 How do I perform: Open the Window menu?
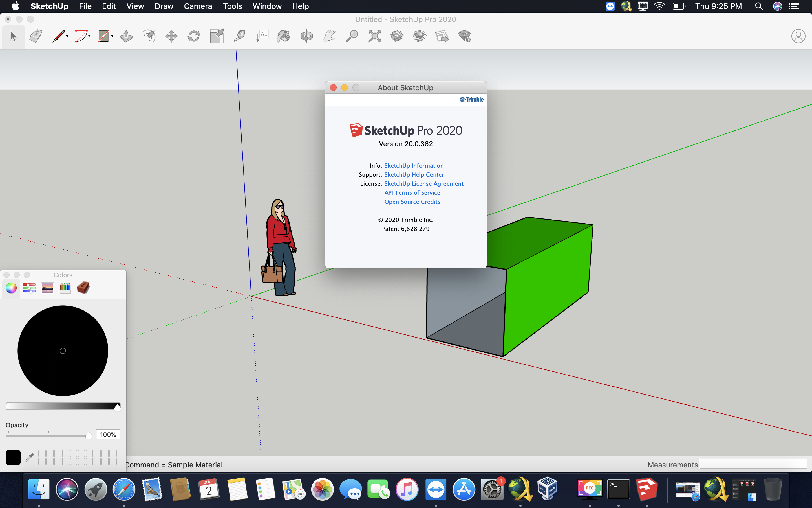tap(267, 6)
